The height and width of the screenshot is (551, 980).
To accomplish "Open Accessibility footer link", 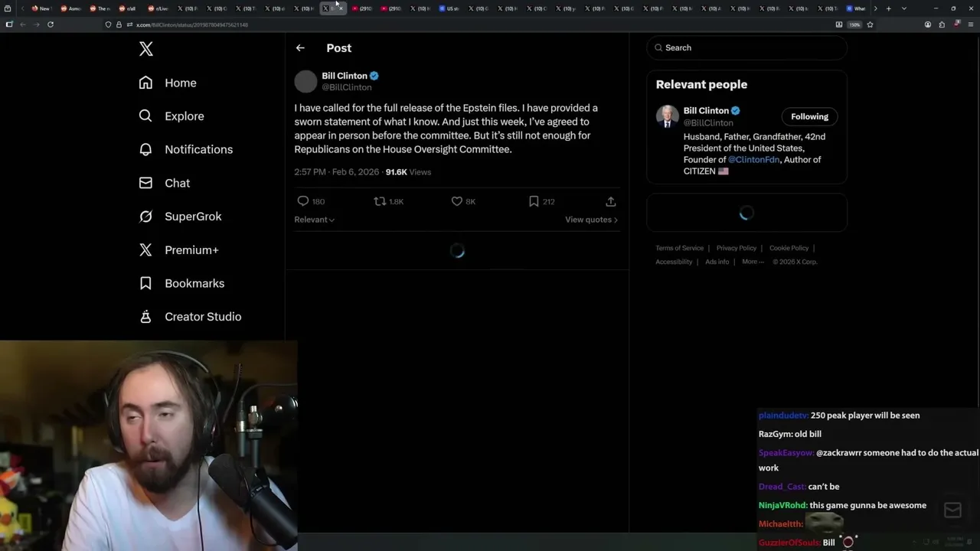I will point(674,262).
